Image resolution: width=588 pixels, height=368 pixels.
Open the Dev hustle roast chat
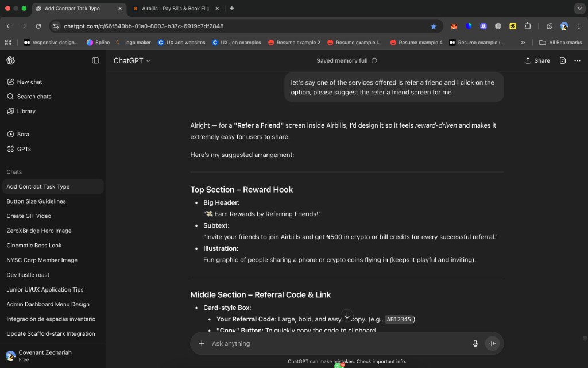(x=53, y=275)
